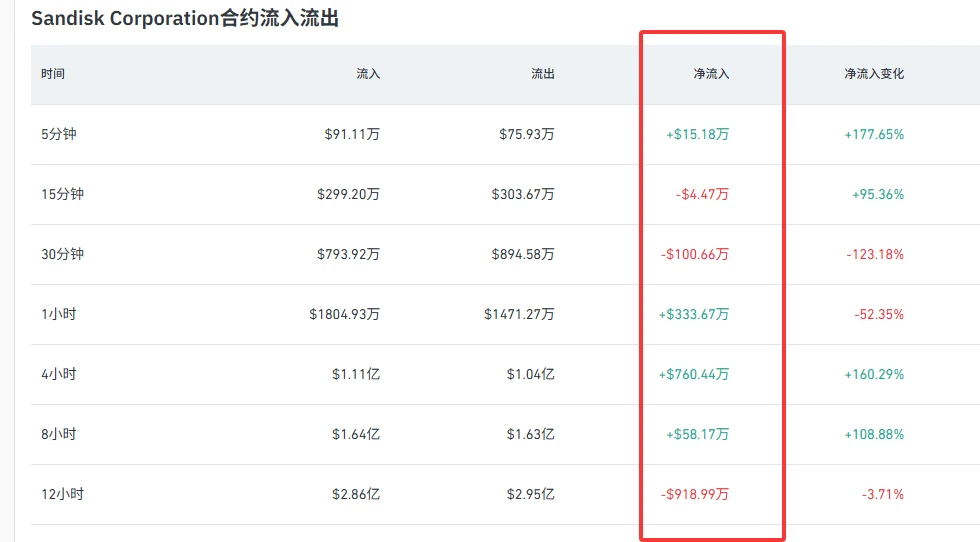Click the change value -3.71%
This screenshot has width=980, height=542.
pos(882,494)
